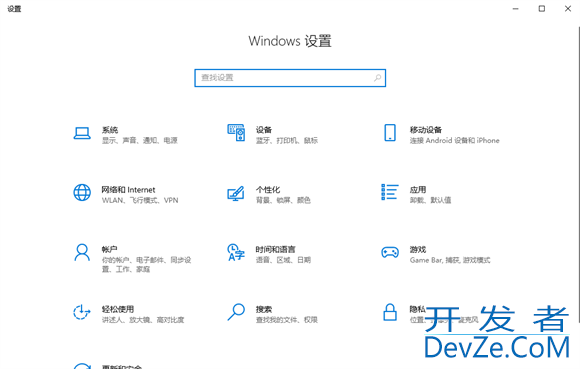This screenshot has width=580, height=369.
Task: Open the 系统 laptop icon
Action: (82, 133)
